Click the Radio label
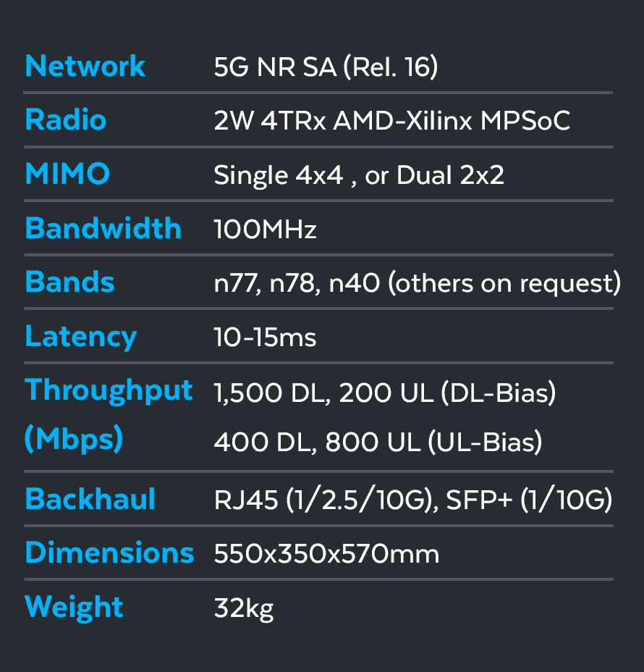This screenshot has height=672, width=644. pyautogui.click(x=66, y=119)
